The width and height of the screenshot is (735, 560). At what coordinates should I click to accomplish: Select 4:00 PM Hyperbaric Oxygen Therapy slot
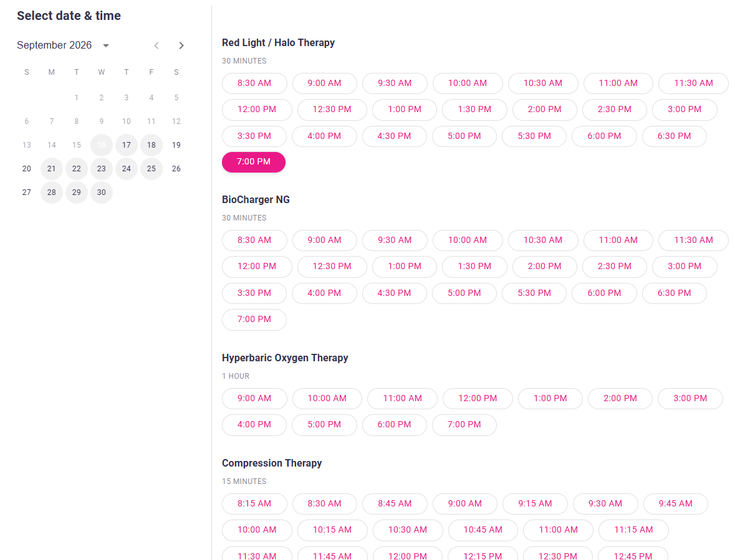pos(254,425)
